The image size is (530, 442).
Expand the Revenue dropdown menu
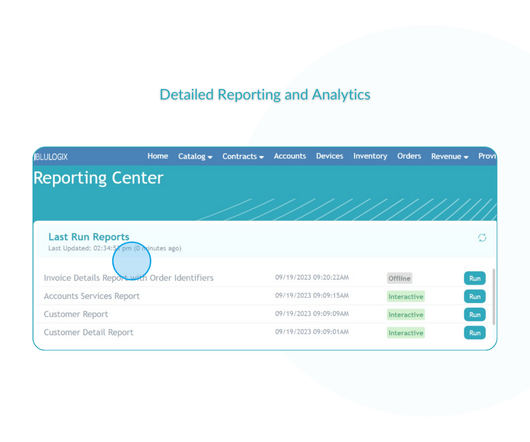coord(449,156)
